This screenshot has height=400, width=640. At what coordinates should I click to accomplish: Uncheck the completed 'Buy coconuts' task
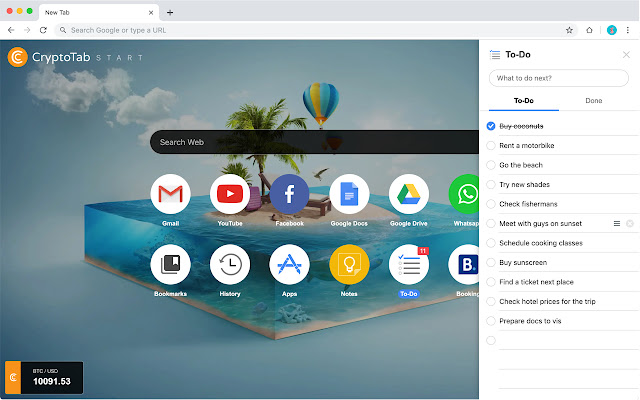coord(491,126)
